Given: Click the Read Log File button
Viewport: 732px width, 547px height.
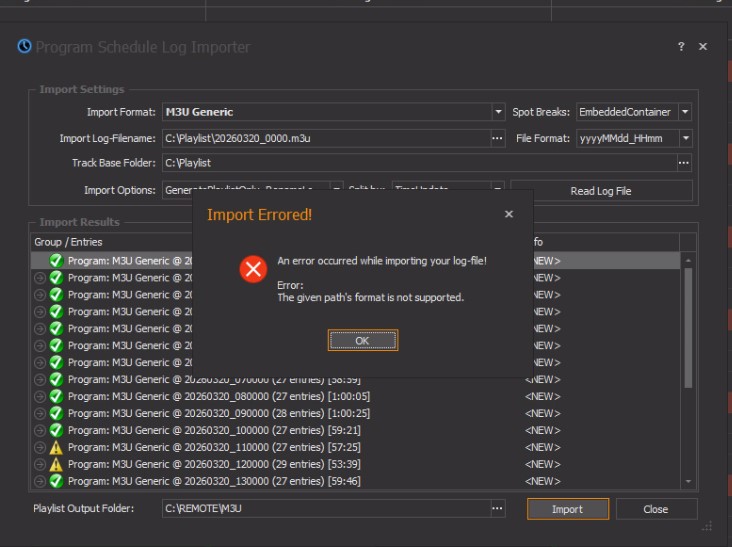Looking at the screenshot, I should (600, 190).
